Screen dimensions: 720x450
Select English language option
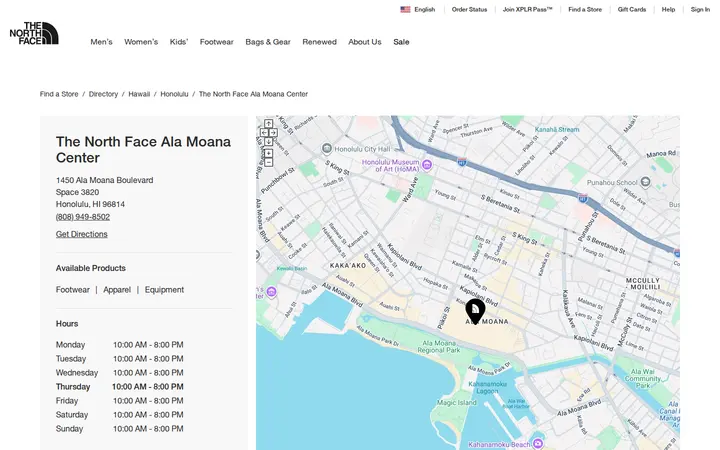pyautogui.click(x=424, y=9)
